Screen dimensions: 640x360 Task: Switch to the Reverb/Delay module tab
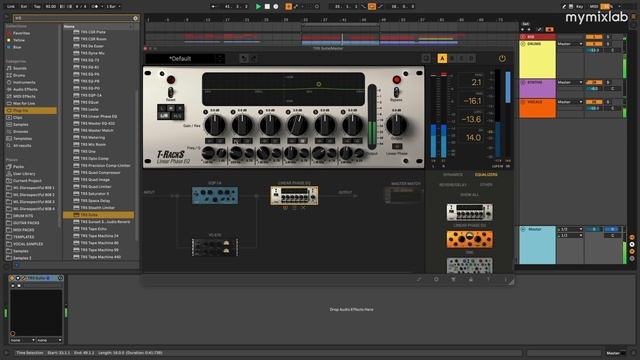point(453,185)
